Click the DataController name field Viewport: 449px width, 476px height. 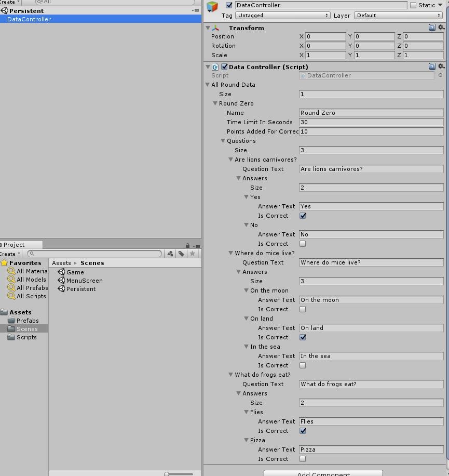321,5
